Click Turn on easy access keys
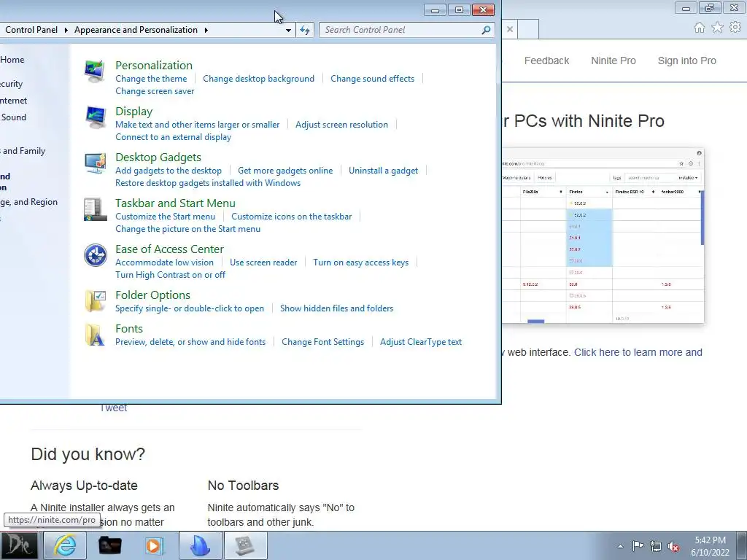This screenshot has height=560, width=747. tap(360, 262)
